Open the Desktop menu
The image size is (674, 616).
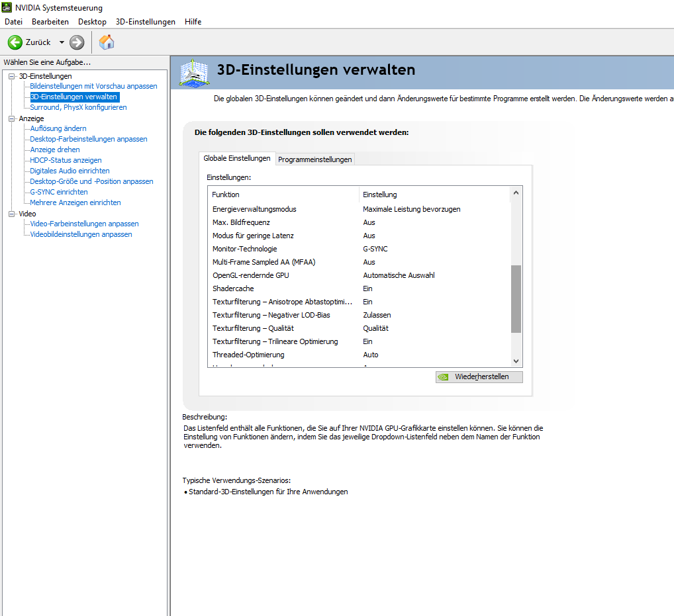coord(92,21)
